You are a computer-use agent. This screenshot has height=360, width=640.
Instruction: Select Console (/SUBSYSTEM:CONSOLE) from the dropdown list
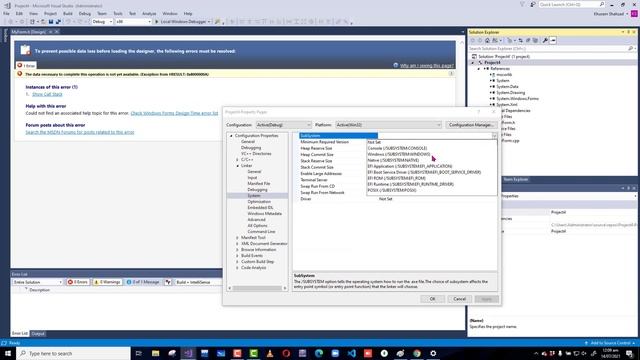pos(397,148)
